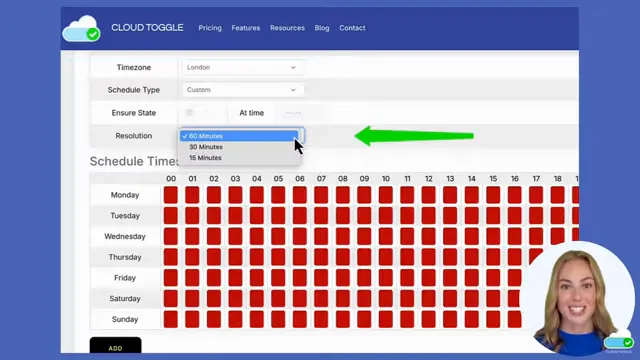Click the Friday row label
Viewport: 640px width, 360px height.
point(125,278)
